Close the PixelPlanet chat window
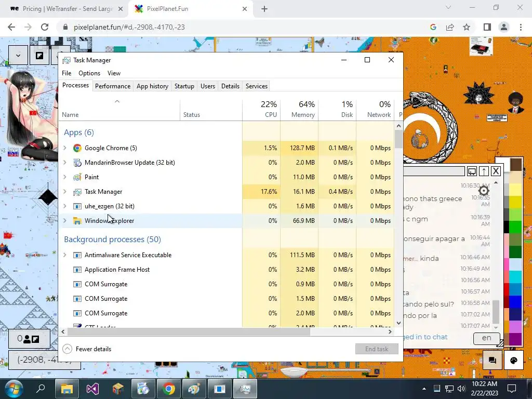This screenshot has width=532, height=399. (x=496, y=171)
